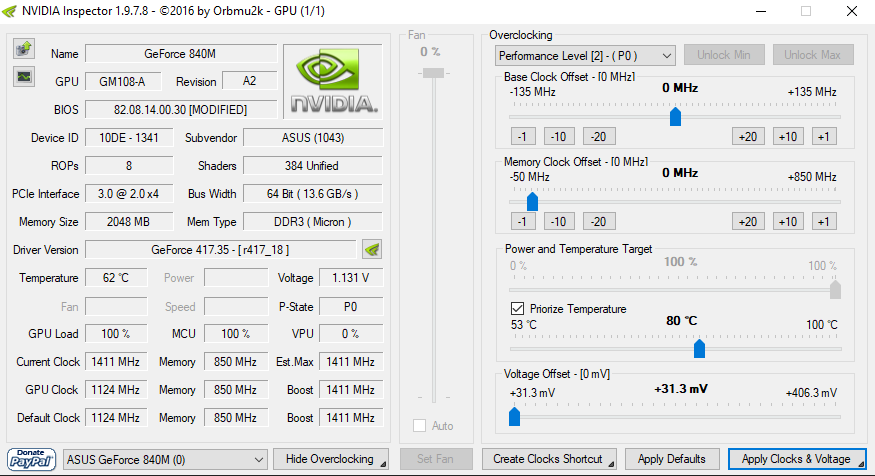
Task: Click the Fan speed vertical slider handle
Action: point(433,73)
